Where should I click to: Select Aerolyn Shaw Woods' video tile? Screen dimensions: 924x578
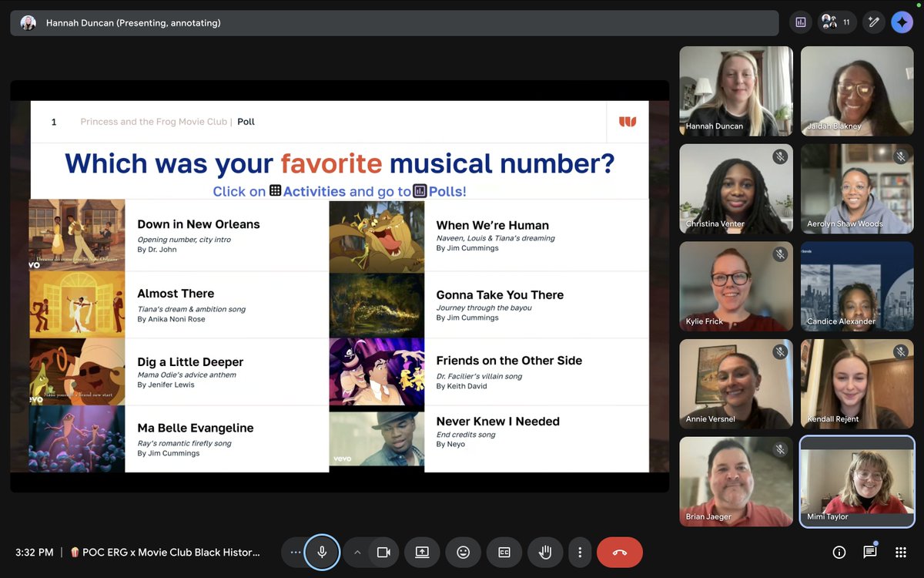click(x=857, y=189)
